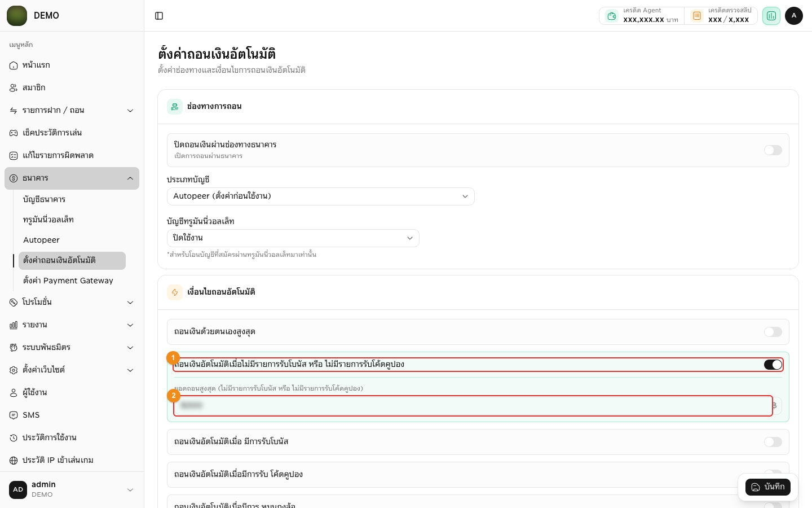Select Autopeer submenu item
The image size is (812, 508).
click(72, 240)
